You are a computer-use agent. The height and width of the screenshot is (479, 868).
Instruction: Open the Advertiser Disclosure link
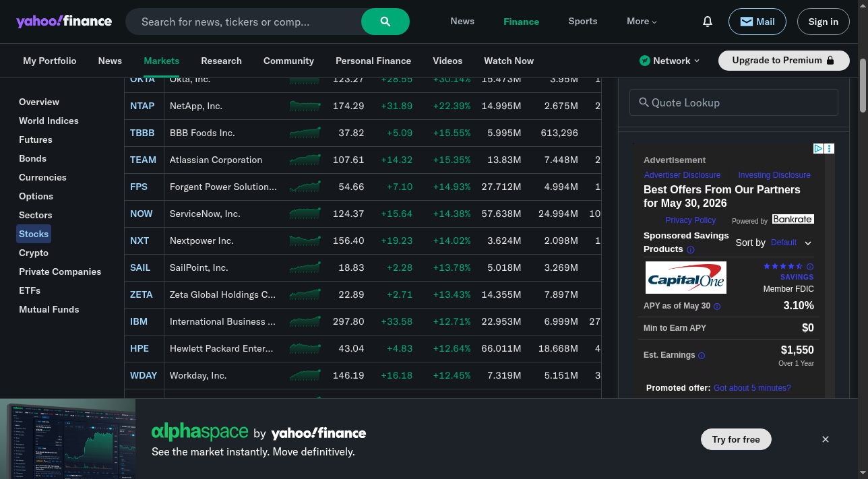(682, 175)
